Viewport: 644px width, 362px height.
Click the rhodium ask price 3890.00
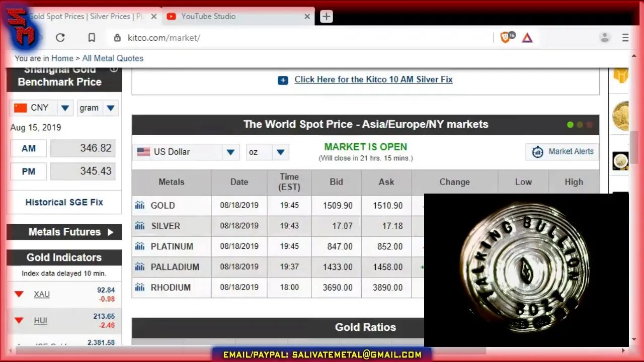tap(388, 288)
